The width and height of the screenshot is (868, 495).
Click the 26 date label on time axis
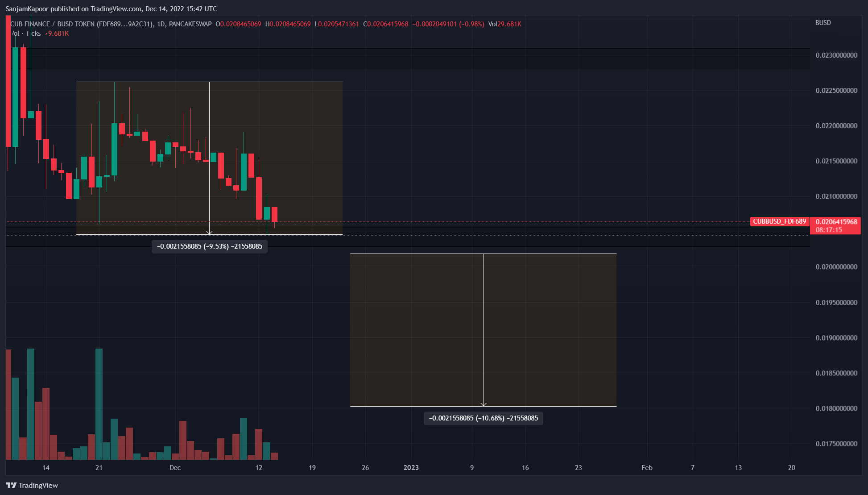point(365,468)
